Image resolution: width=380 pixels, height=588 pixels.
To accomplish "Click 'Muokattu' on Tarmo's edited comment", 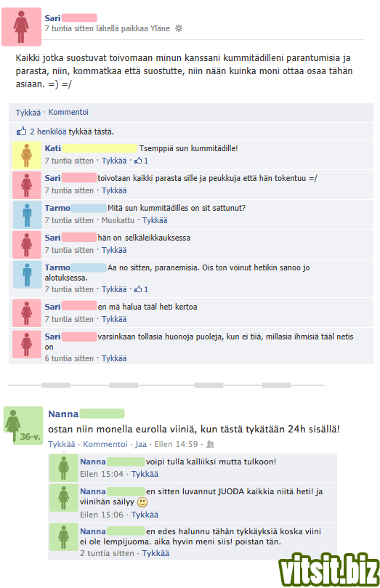I will point(118,220).
